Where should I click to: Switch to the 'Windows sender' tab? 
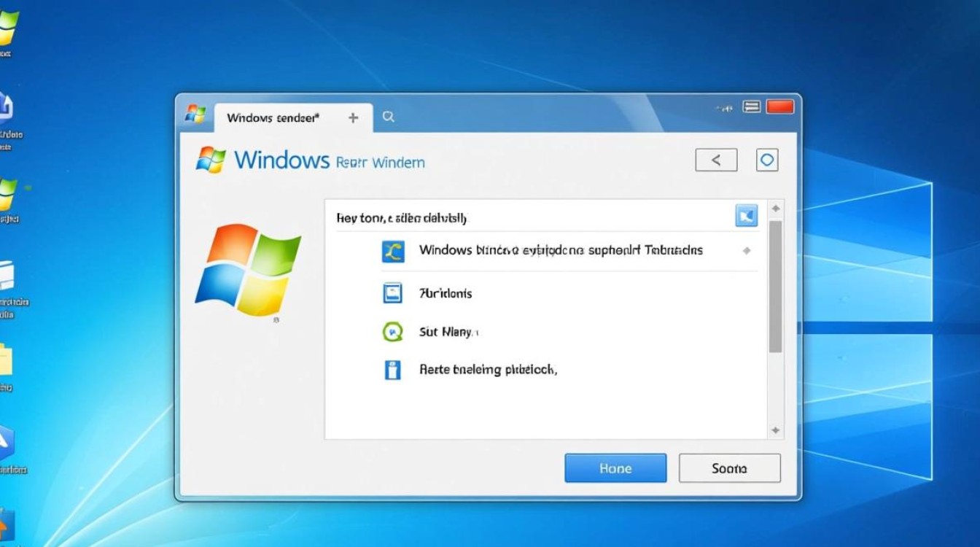pyautogui.click(x=273, y=117)
